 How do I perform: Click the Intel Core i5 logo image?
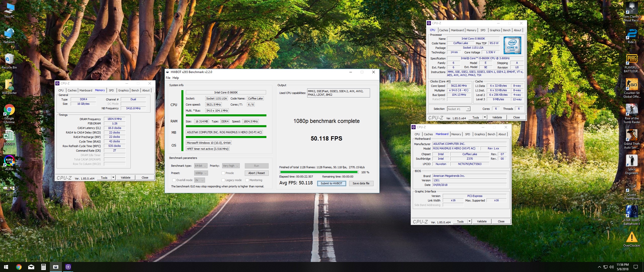[x=512, y=45]
